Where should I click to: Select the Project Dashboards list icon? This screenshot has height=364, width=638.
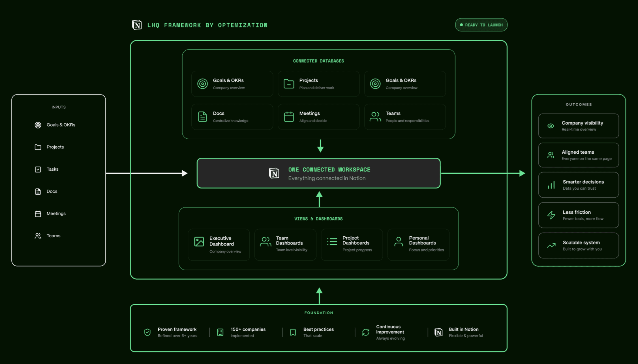332,241
